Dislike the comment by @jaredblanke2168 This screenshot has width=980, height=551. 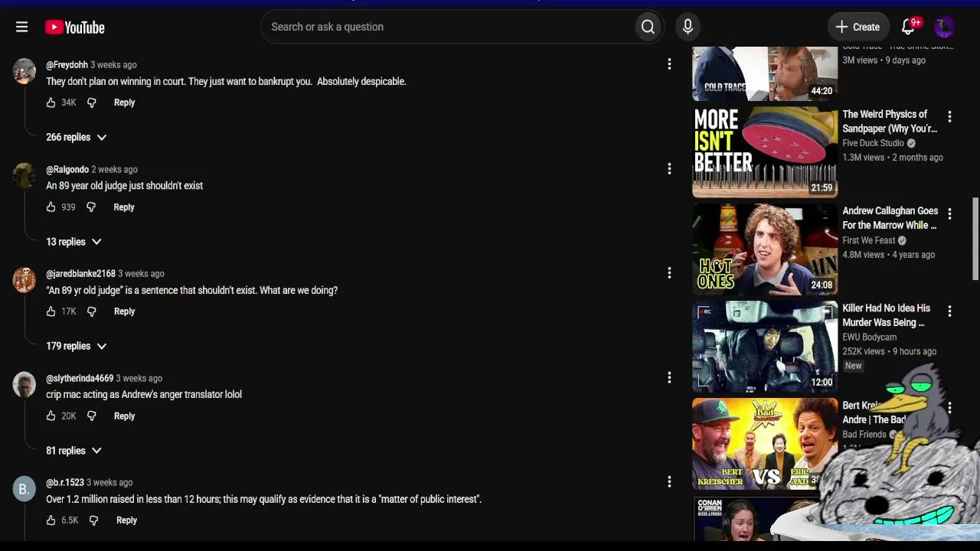click(92, 311)
